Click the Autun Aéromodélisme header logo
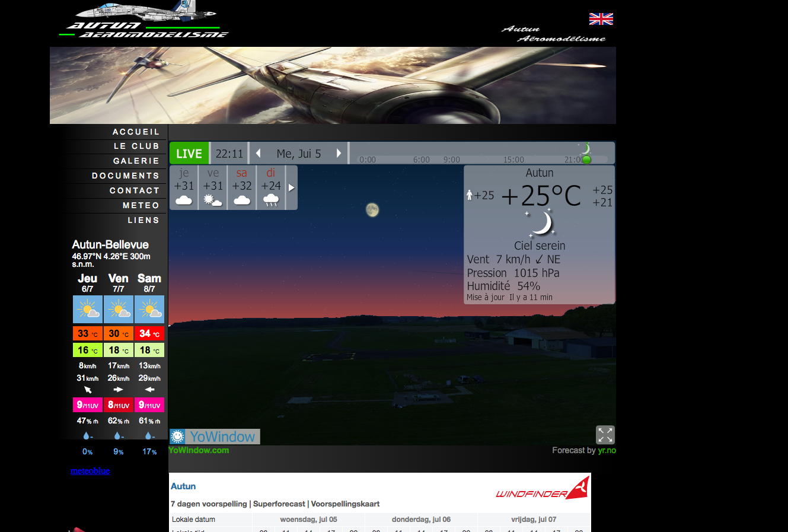The height and width of the screenshot is (532, 788). tap(143, 21)
